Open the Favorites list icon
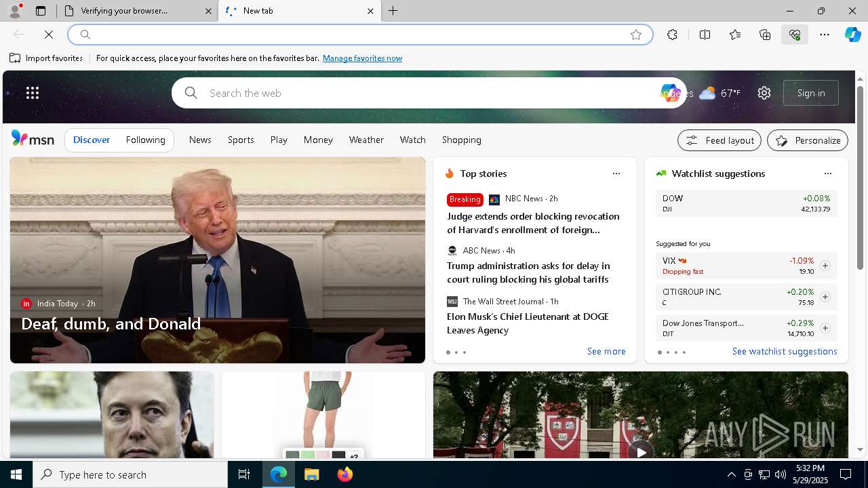The width and height of the screenshot is (868, 488). [735, 35]
